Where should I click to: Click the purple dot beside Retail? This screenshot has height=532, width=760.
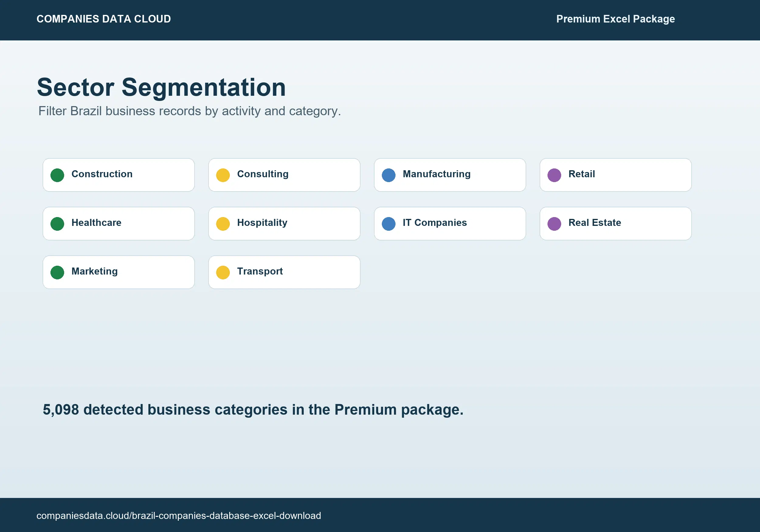click(554, 175)
